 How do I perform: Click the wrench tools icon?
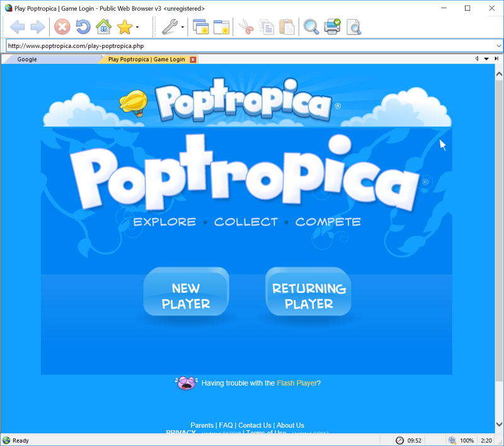tap(169, 26)
